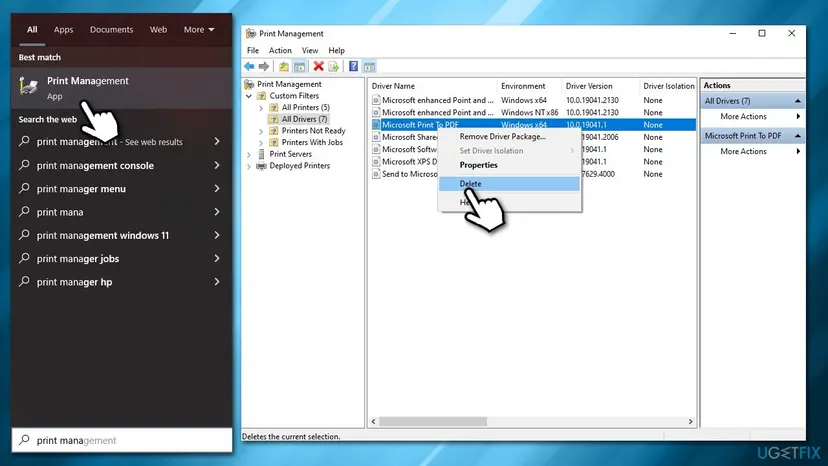
Task: Expand the Print Servers node
Action: point(249,154)
